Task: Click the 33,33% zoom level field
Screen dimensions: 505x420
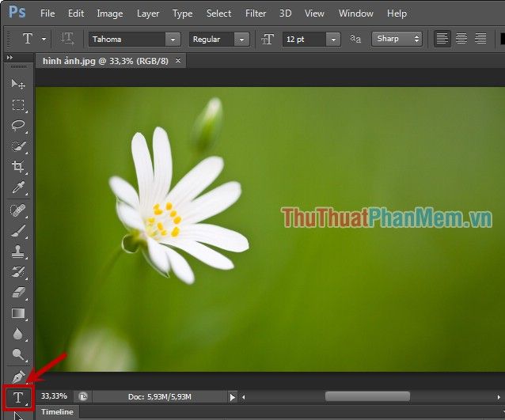Action: 54,396
